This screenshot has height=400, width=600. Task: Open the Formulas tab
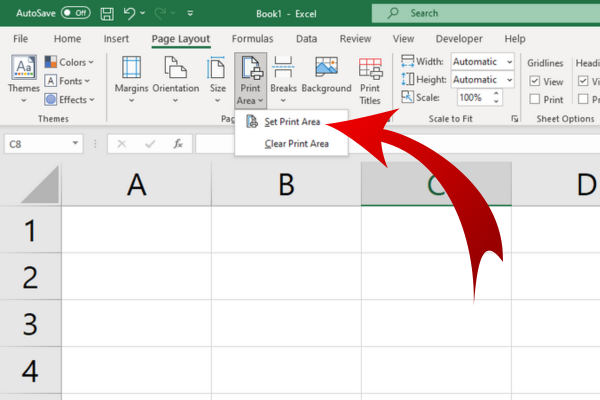click(253, 39)
